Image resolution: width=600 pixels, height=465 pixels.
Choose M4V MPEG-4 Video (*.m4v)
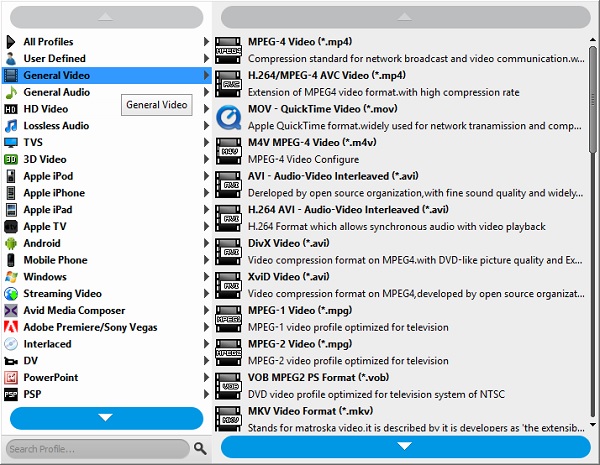point(401,151)
